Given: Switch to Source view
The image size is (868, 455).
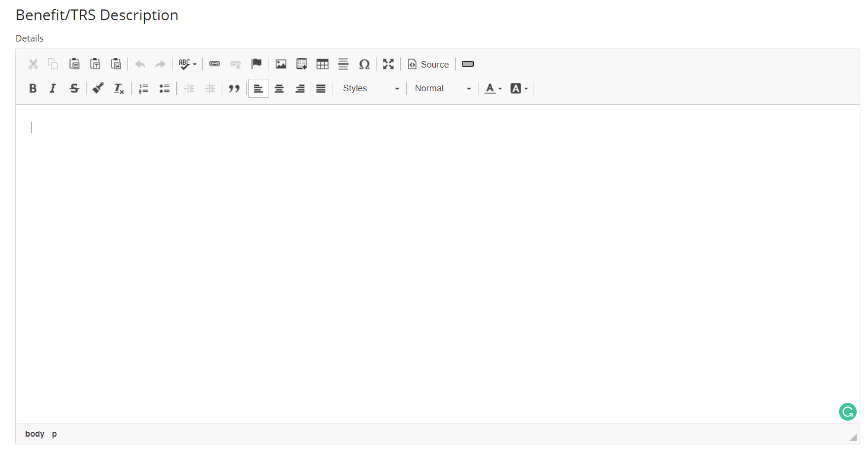Looking at the screenshot, I should pyautogui.click(x=428, y=64).
